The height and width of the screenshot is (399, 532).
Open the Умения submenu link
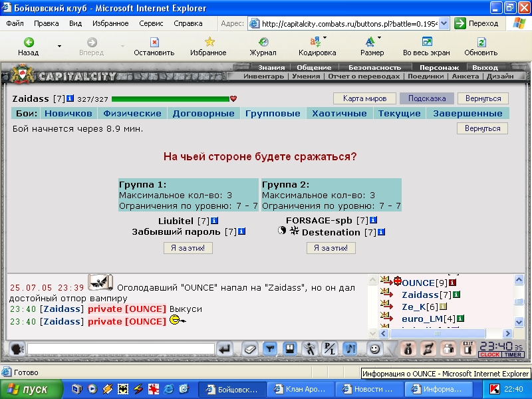click(x=306, y=76)
